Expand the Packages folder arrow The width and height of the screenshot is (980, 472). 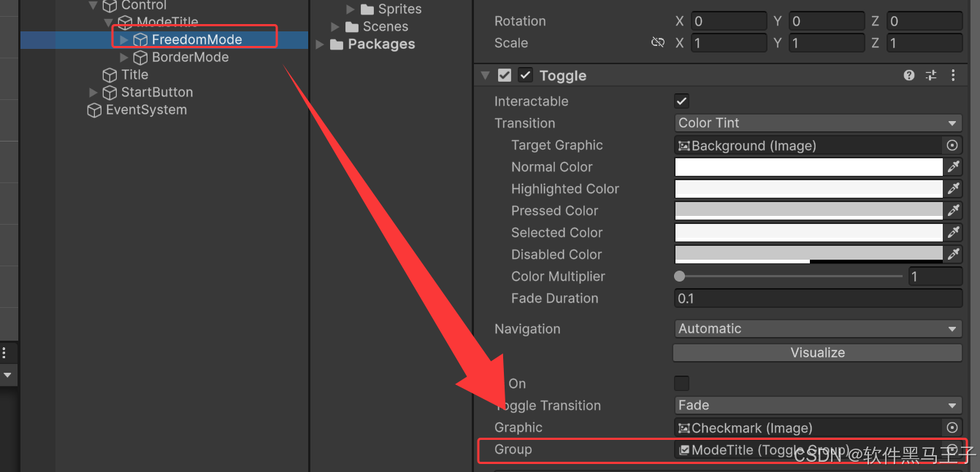(x=320, y=45)
